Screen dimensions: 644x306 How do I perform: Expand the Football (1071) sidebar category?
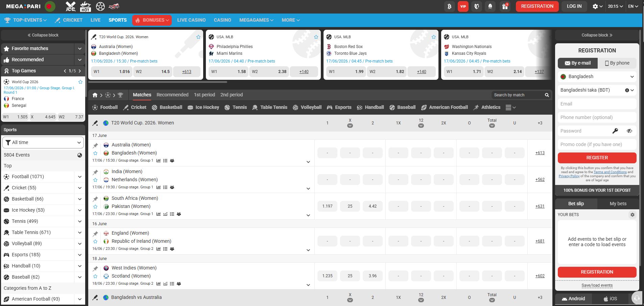[x=80, y=176]
